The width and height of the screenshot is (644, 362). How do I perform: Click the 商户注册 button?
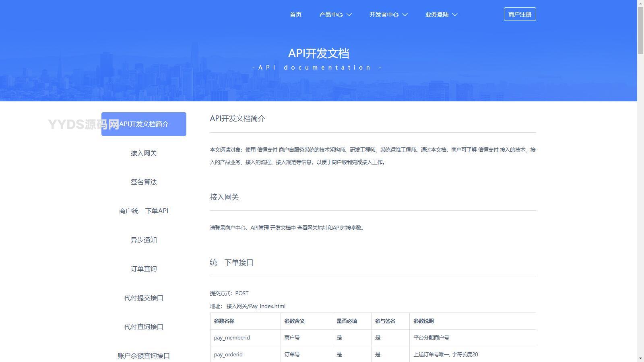(520, 14)
